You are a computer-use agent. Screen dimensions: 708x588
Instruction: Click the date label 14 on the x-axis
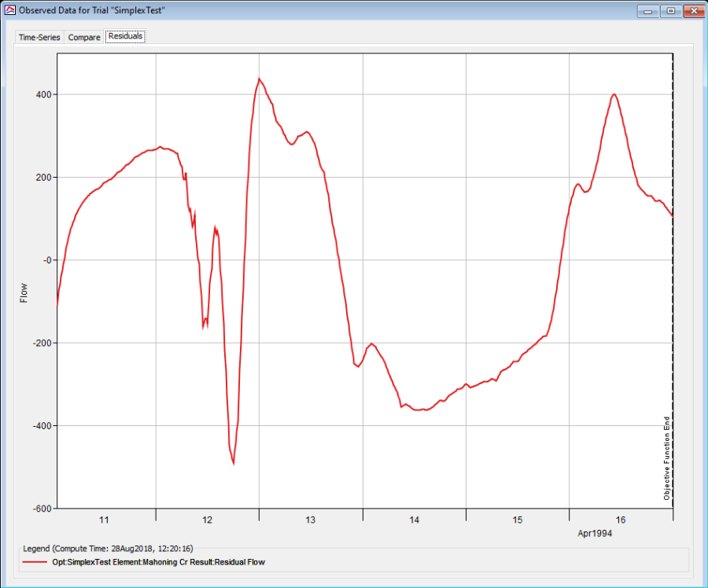[x=415, y=520]
